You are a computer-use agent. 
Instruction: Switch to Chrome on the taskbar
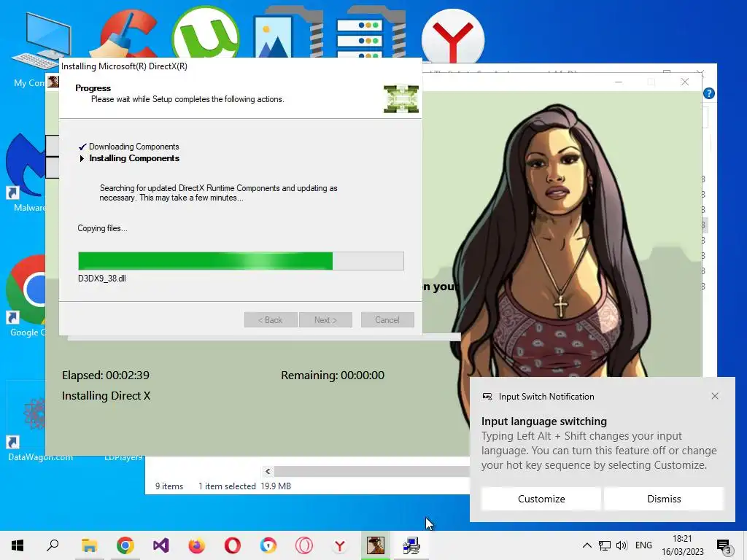click(125, 545)
